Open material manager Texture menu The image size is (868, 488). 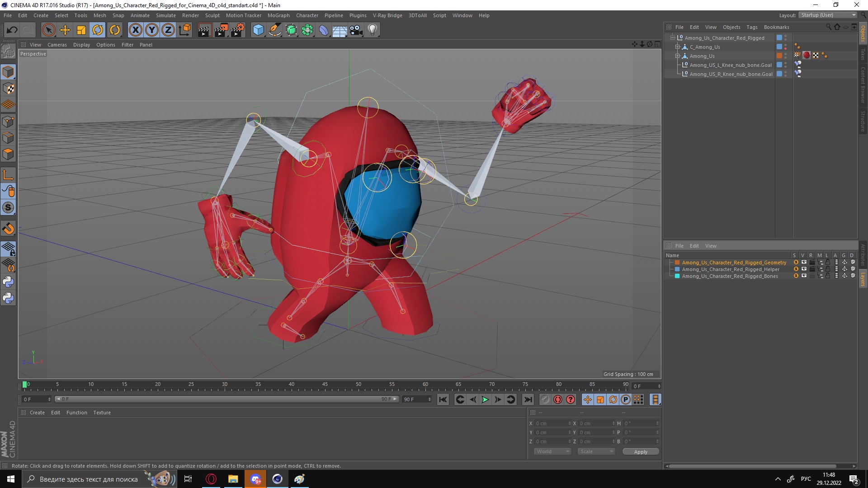pyautogui.click(x=102, y=413)
